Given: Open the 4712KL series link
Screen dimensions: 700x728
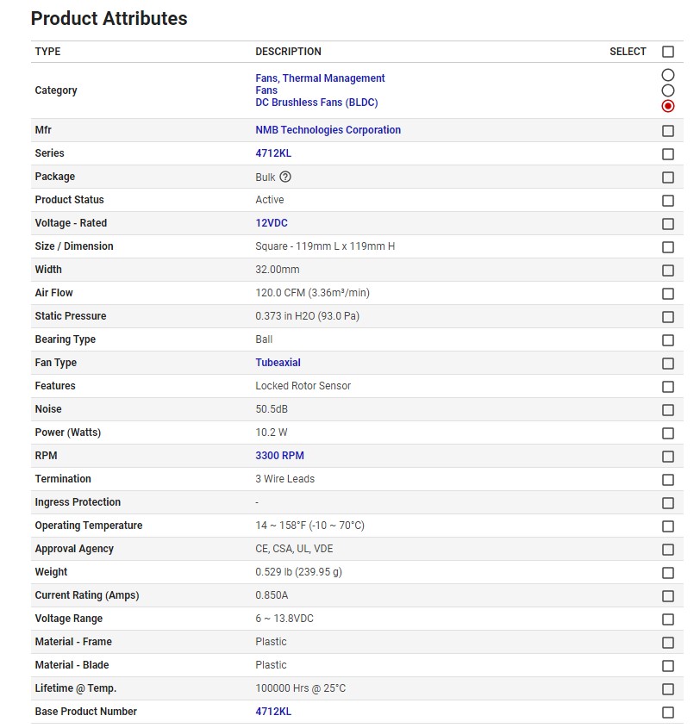Looking at the screenshot, I should pos(273,153).
